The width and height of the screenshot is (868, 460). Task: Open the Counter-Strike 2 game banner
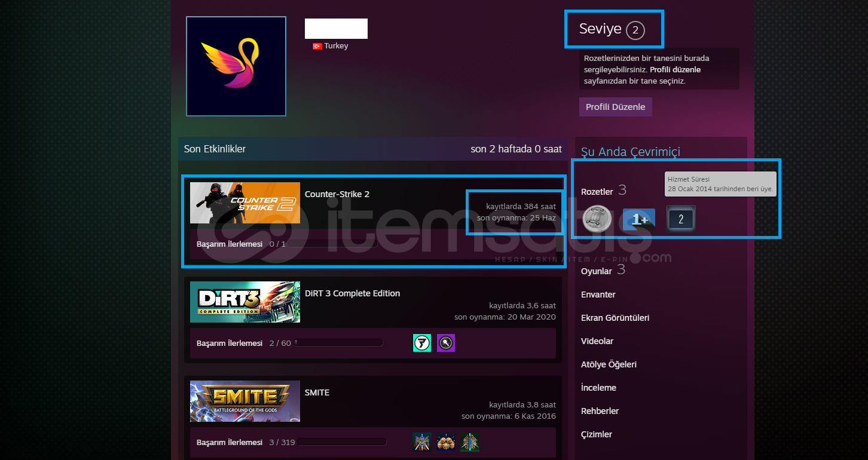point(245,203)
